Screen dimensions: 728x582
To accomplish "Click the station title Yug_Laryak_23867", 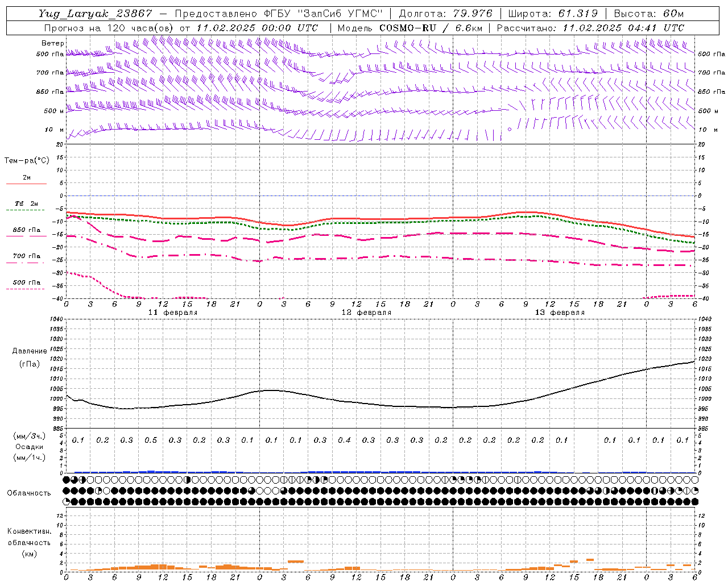I will (95, 14).
